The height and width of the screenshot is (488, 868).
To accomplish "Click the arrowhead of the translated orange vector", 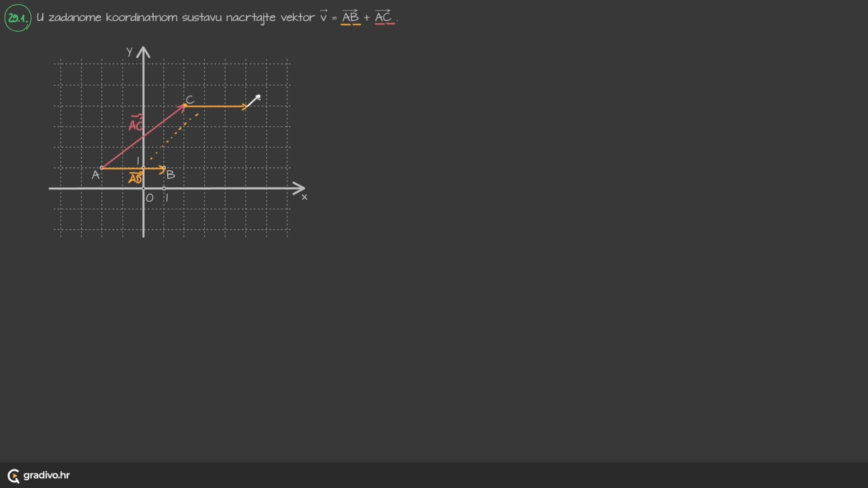I will pyautogui.click(x=245, y=107).
